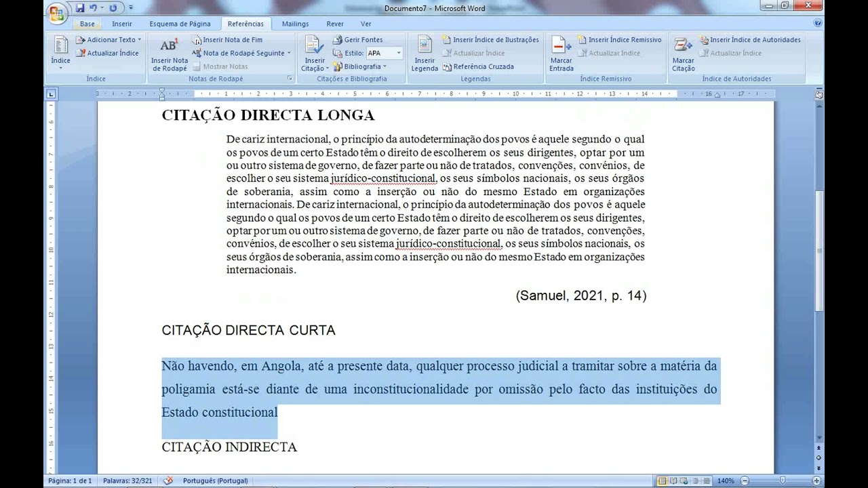Click the scroll down arrow
The width and height of the screenshot is (868, 488).
[x=818, y=439]
